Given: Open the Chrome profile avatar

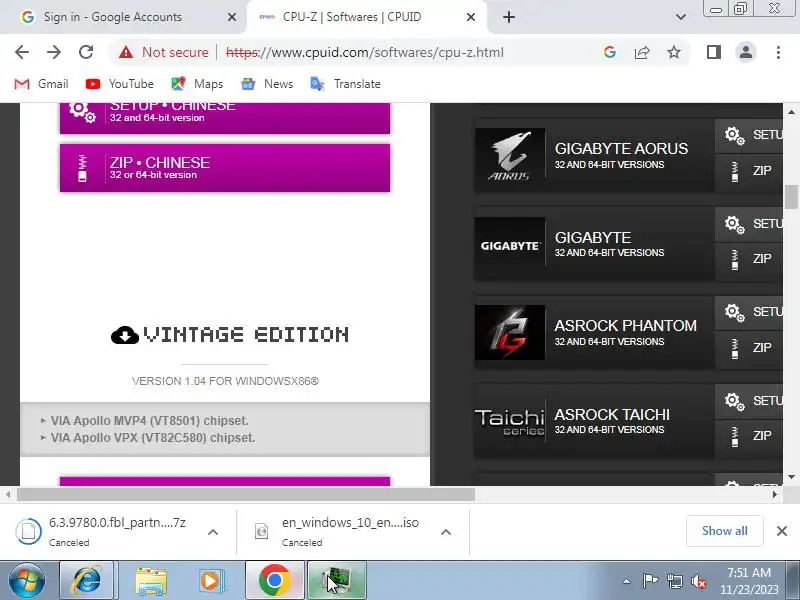Looking at the screenshot, I should click(x=745, y=52).
